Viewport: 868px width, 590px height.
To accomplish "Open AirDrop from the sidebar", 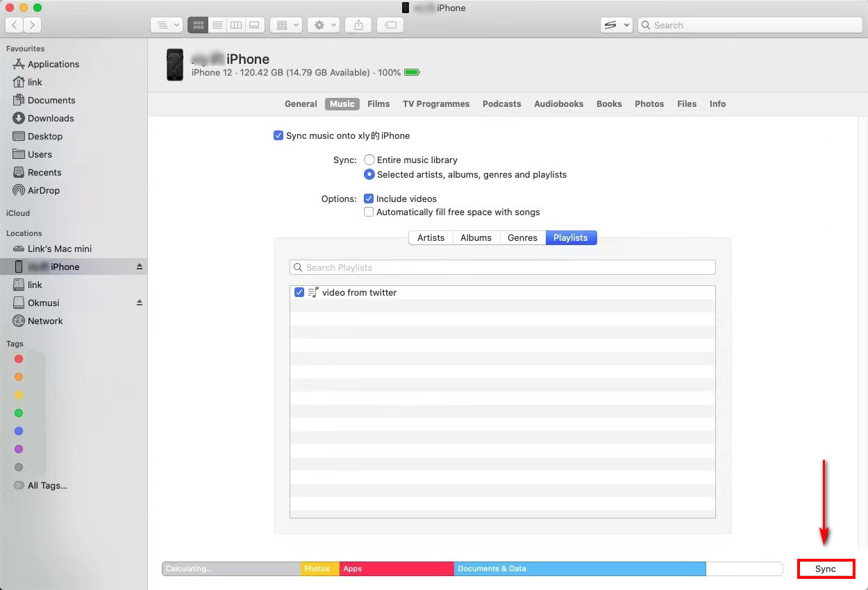I will (43, 190).
